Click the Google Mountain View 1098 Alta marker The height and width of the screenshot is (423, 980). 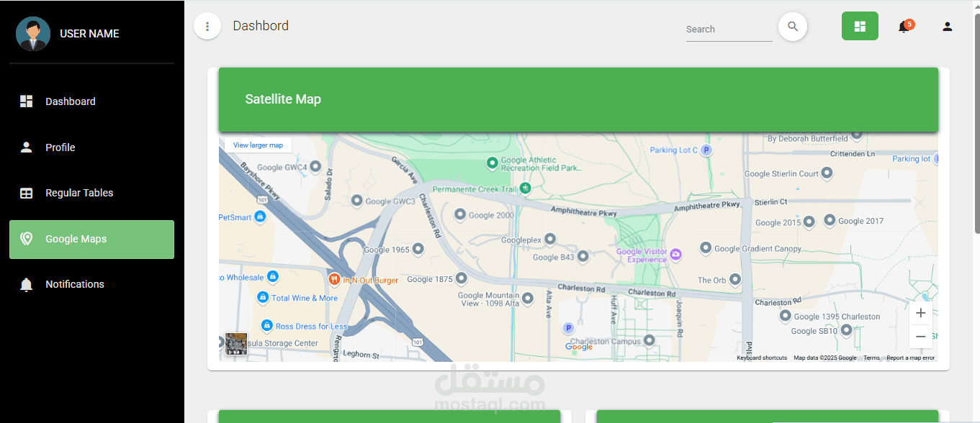528,298
